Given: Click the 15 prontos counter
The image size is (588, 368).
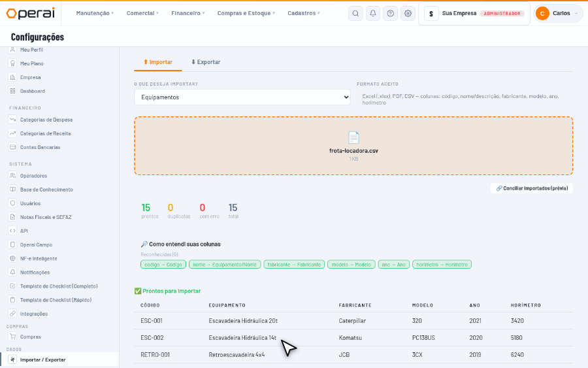Looking at the screenshot, I should tap(150, 211).
